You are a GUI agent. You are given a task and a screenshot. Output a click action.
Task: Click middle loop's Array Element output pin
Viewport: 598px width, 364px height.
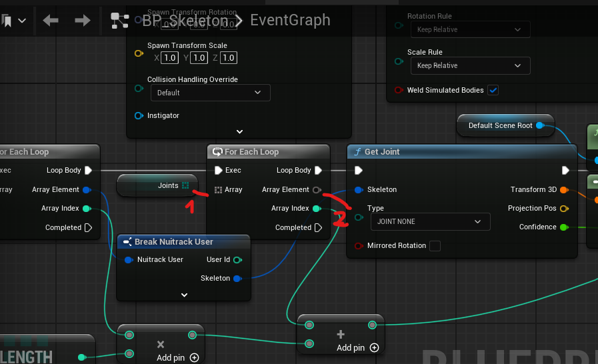[317, 189]
